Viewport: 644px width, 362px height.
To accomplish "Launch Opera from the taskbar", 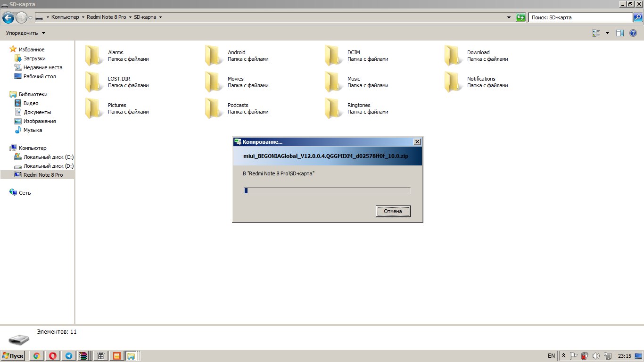I will 52,356.
